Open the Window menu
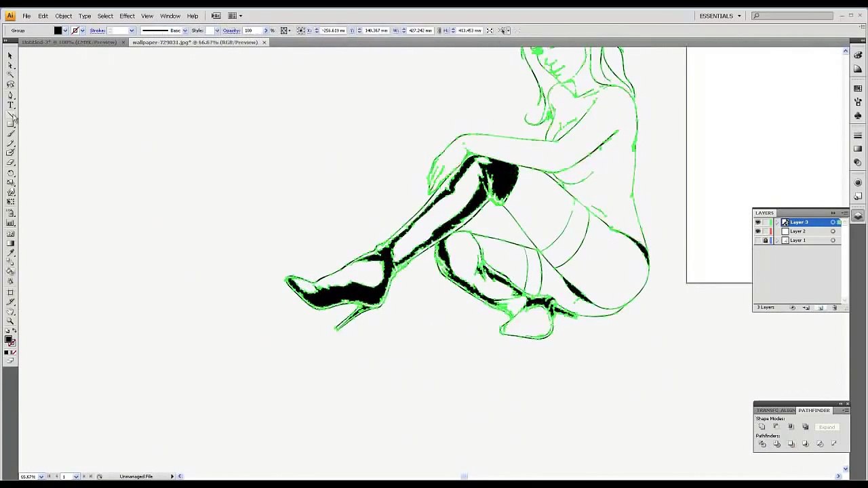This screenshot has height=488, width=868. pyautogui.click(x=170, y=16)
